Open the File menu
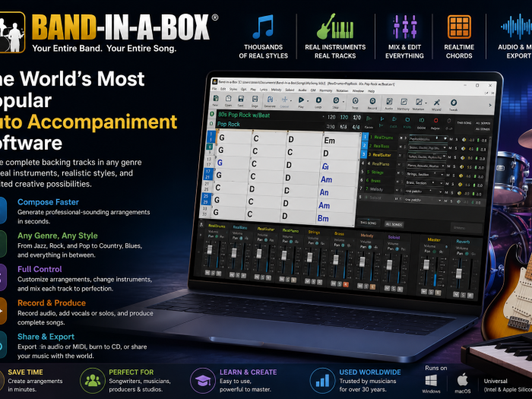Viewport: 532px width, 399px height. 214,89
